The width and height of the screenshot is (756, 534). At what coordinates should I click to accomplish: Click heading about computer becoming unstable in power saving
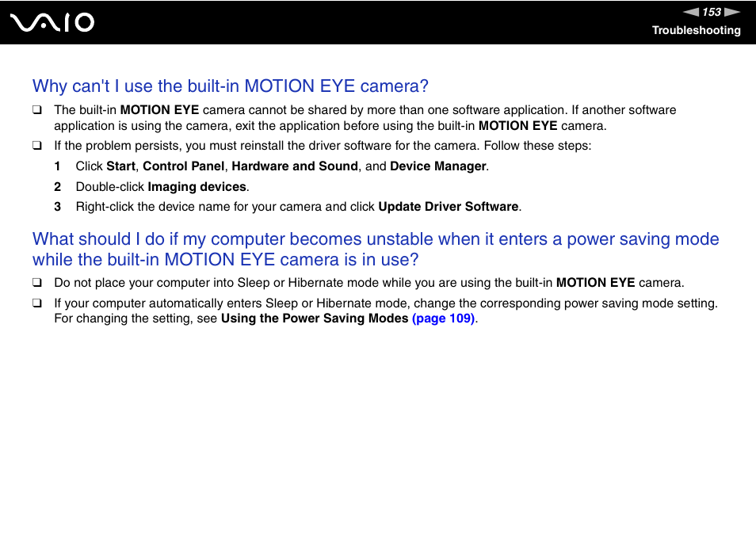376,249
